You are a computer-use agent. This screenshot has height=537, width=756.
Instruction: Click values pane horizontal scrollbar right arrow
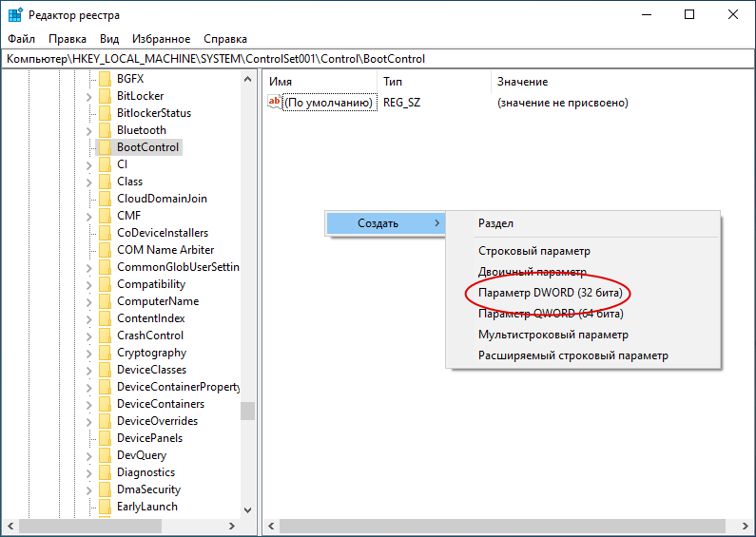(x=746, y=526)
